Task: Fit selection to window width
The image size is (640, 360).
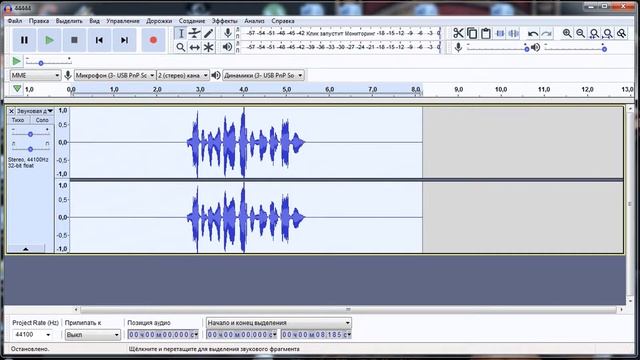Action: click(x=594, y=33)
